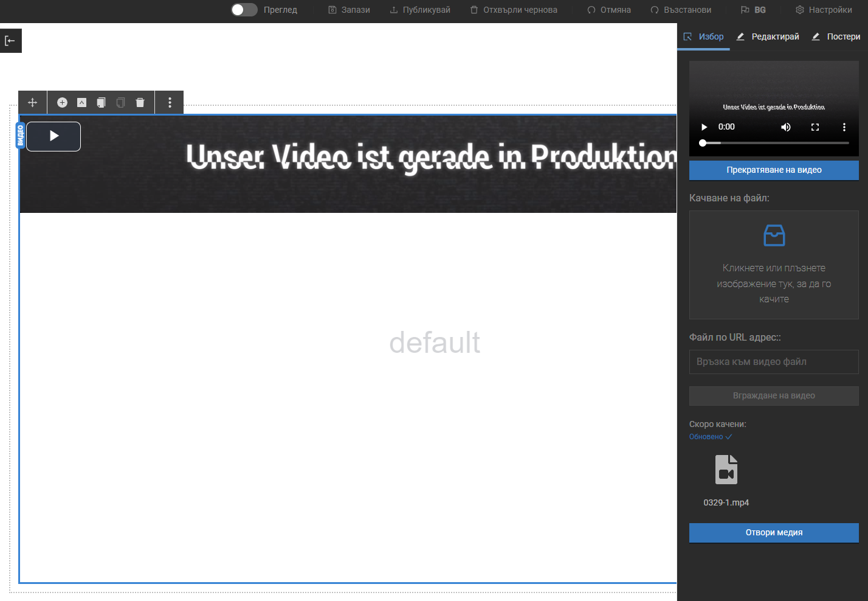Click the trash delete block icon

click(140, 103)
